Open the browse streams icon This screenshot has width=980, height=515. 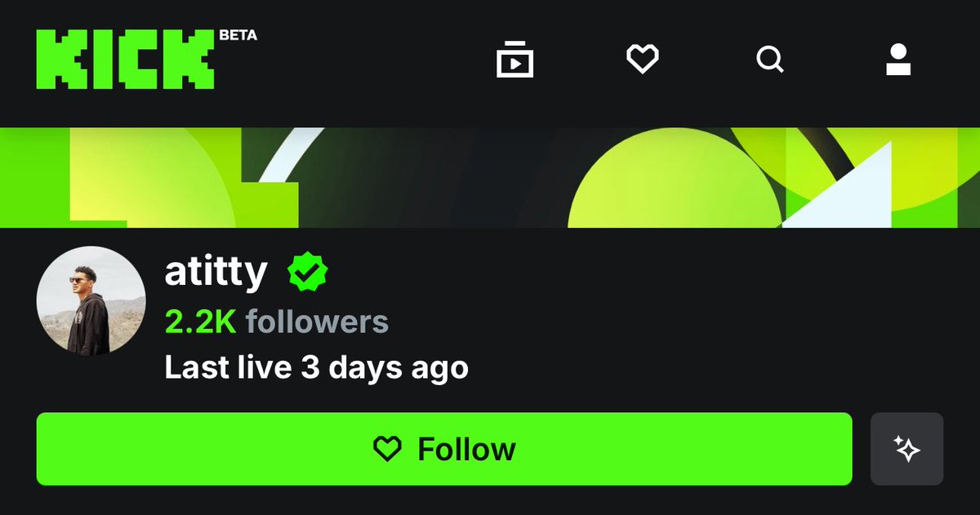514,60
